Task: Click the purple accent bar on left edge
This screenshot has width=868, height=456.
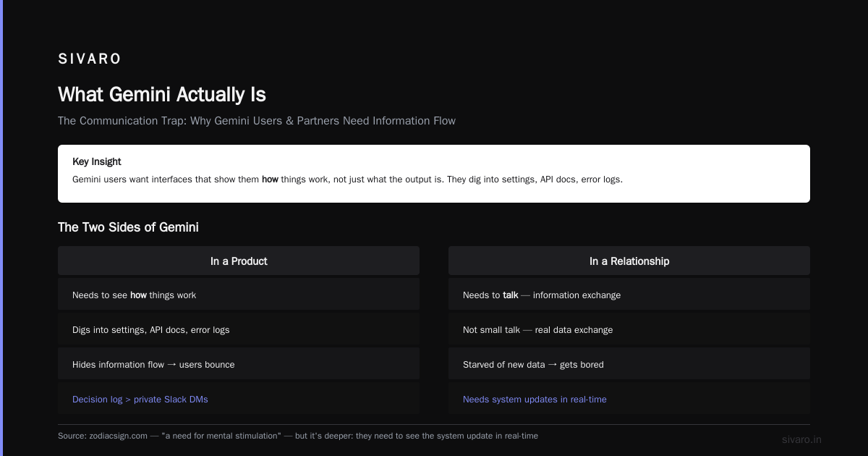Action: (x=1, y=228)
